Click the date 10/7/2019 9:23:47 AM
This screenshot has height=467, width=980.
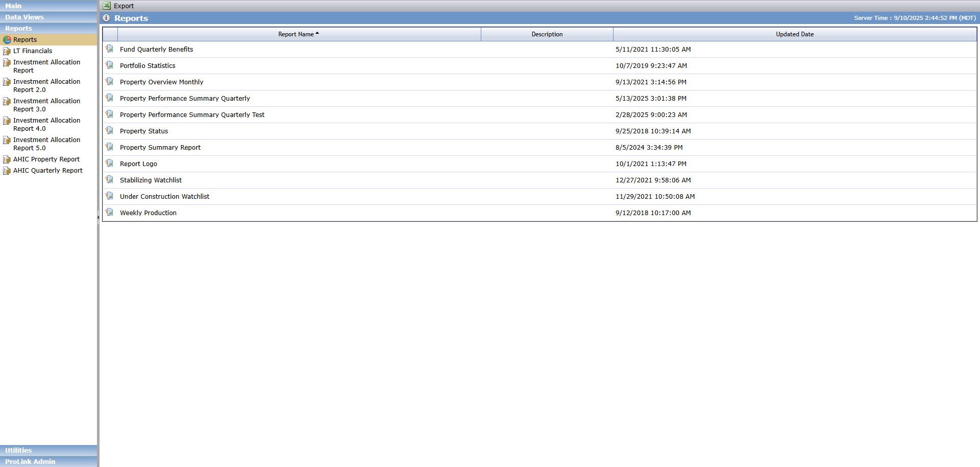point(651,66)
